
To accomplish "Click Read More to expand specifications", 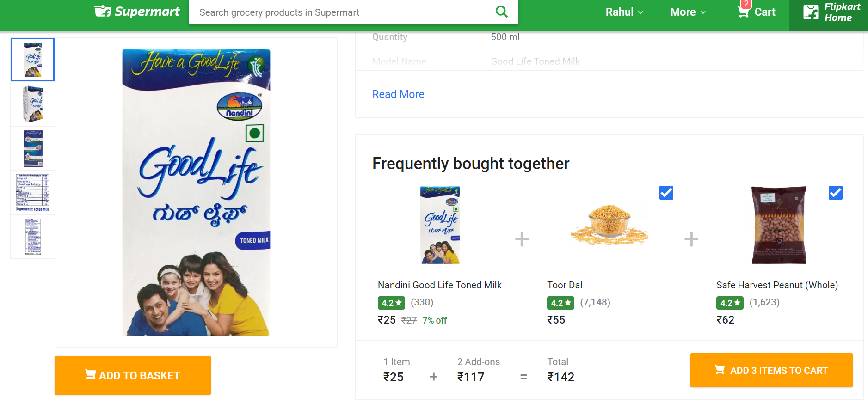I will tap(398, 94).
